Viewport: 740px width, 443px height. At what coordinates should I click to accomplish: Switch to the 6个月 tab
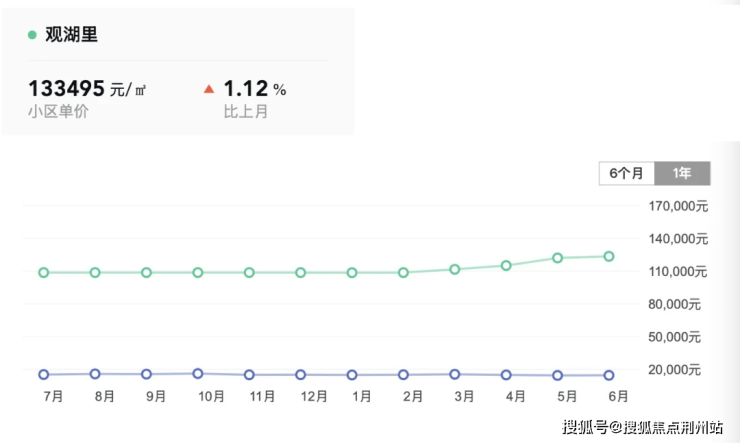click(627, 173)
